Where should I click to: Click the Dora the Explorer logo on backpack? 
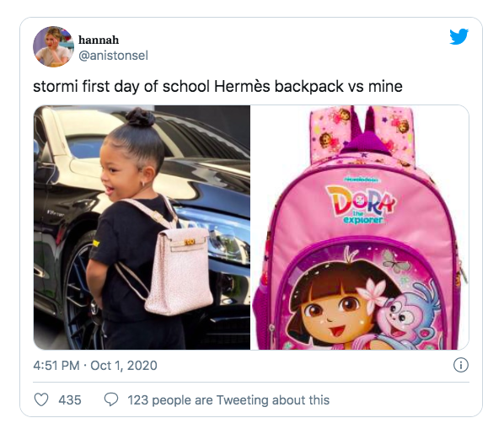click(362, 204)
